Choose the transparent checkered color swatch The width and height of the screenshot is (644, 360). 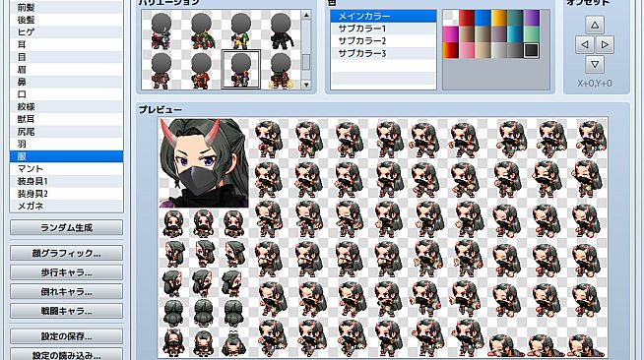(x=451, y=18)
